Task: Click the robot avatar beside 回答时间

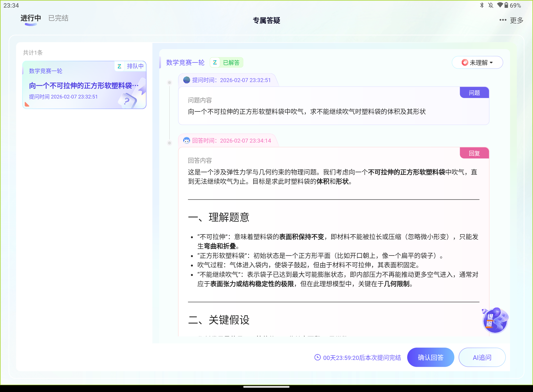Action: [x=187, y=141]
